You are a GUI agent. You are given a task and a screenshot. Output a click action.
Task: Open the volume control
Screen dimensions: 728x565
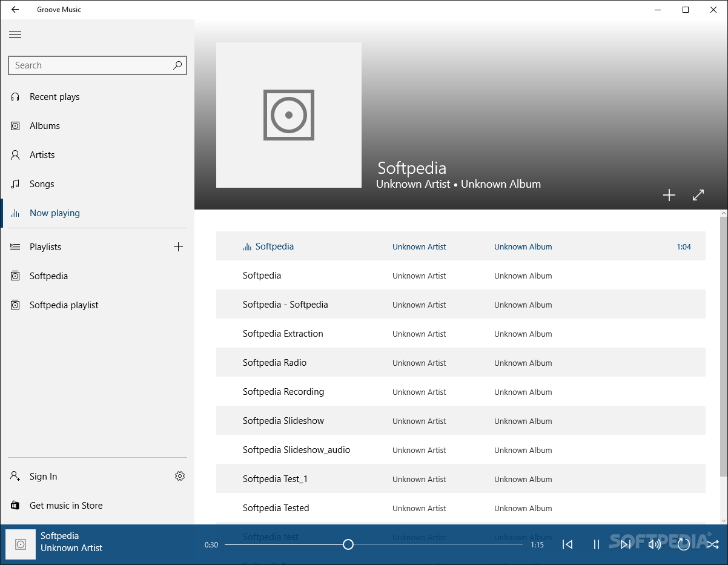coord(655,544)
